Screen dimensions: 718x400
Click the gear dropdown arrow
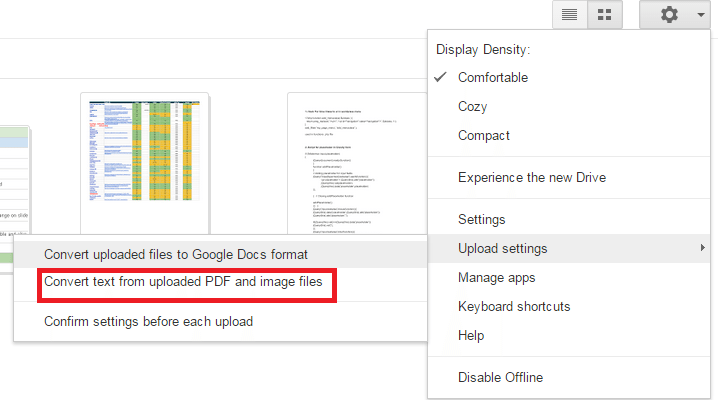click(701, 15)
